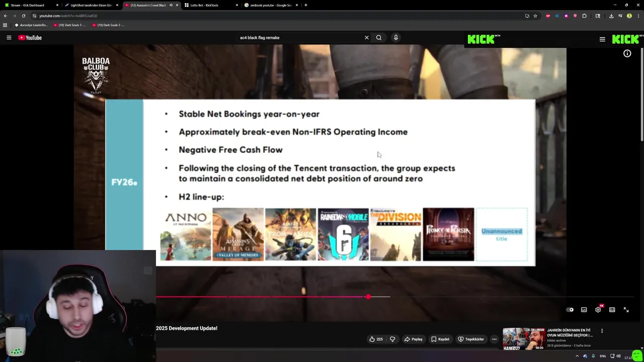
Task: Open Chrome three-dot menu
Action: click(638, 16)
